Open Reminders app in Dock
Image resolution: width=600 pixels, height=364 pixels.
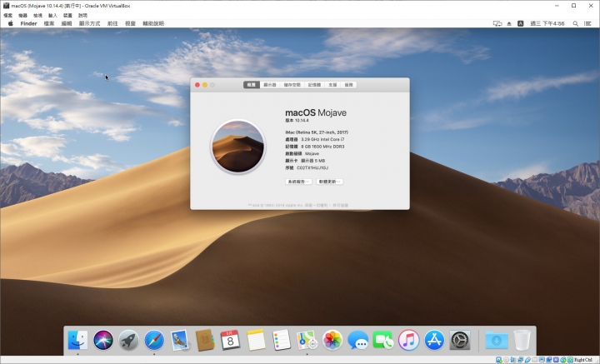coord(282,340)
